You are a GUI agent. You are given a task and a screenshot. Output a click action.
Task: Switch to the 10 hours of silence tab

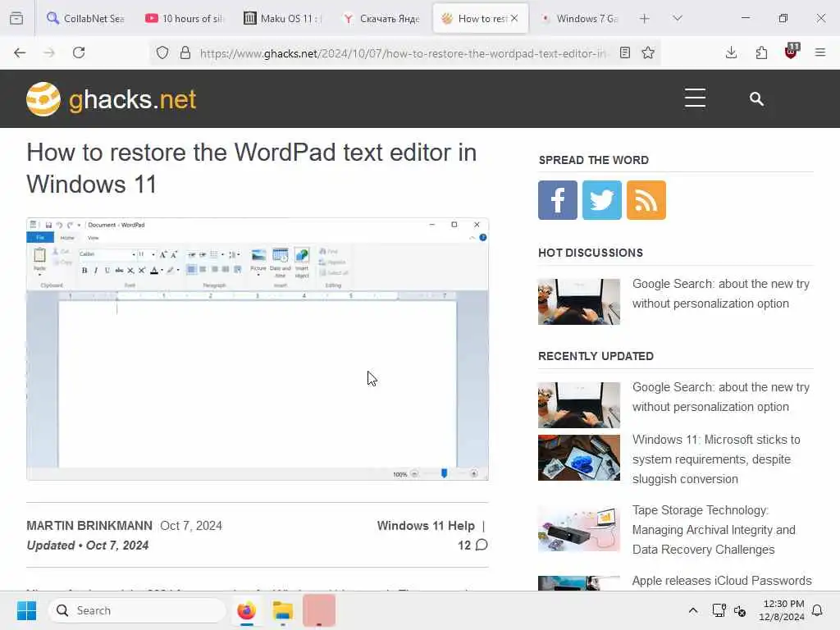[184, 18]
